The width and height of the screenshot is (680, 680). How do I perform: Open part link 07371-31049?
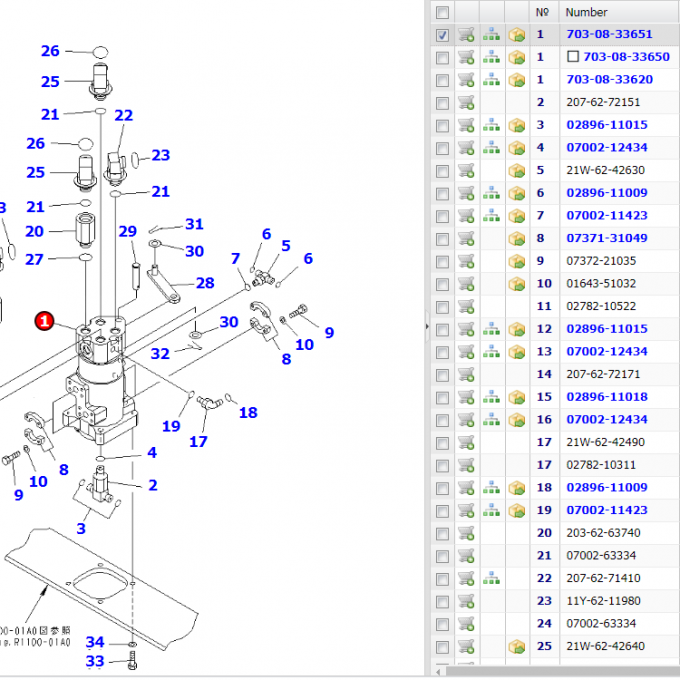[606, 238]
